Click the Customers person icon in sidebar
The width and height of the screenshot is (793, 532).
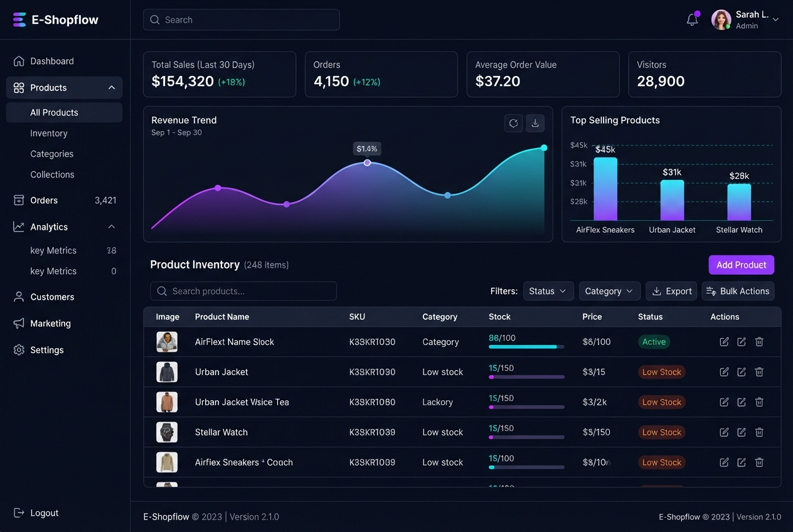tap(19, 297)
